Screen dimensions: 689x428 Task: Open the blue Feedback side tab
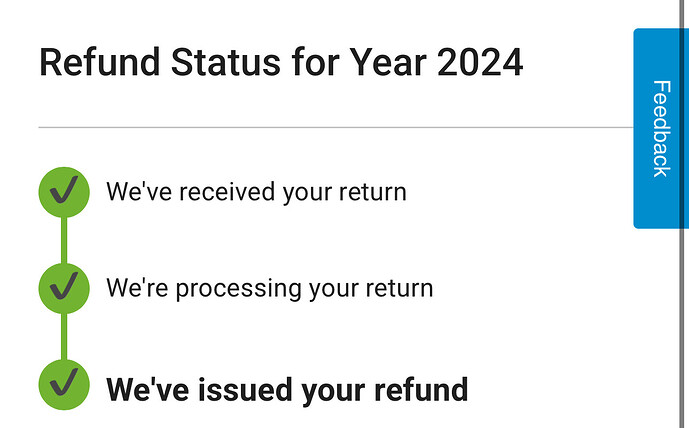(660, 128)
